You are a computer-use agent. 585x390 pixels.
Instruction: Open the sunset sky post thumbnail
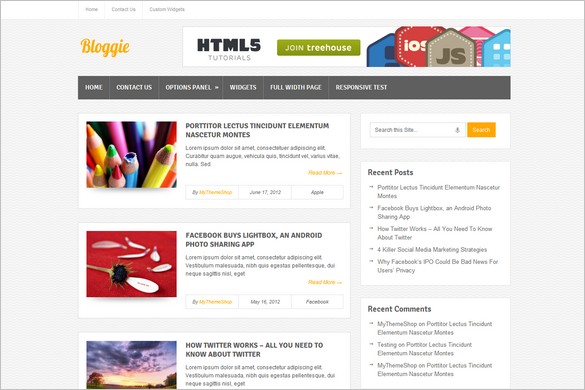tap(131, 365)
